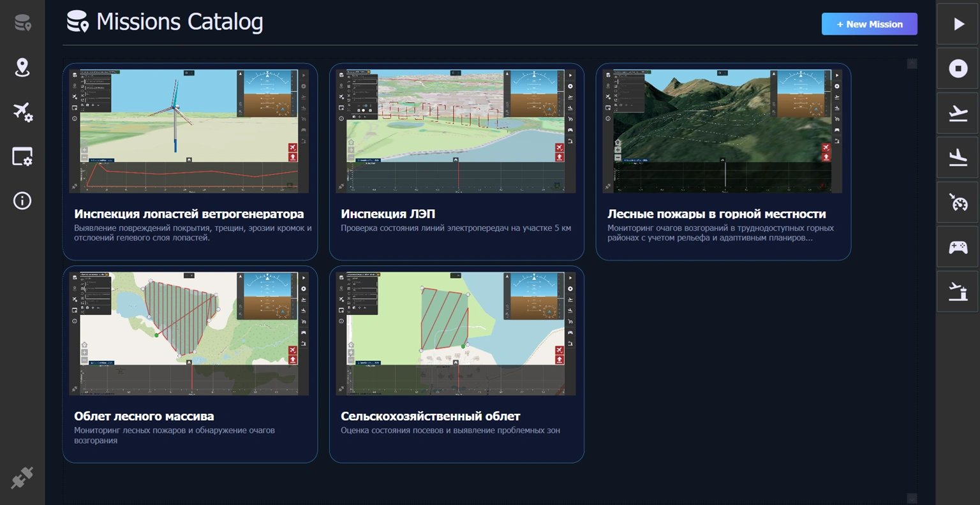Click the return to base airplane icon
The width and height of the screenshot is (980, 505).
958,291
